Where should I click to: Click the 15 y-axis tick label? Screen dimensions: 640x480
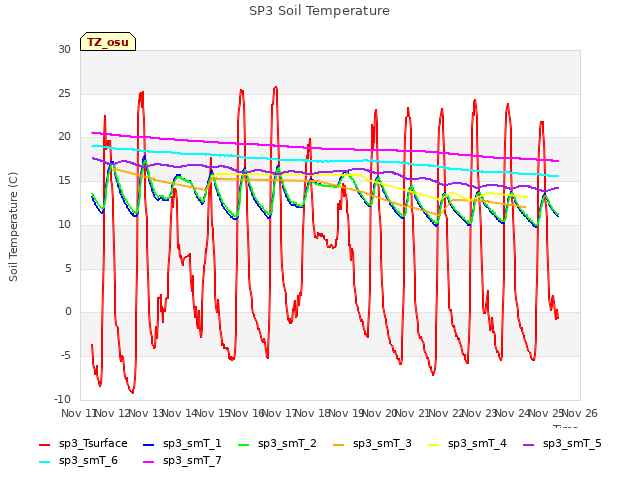click(64, 180)
